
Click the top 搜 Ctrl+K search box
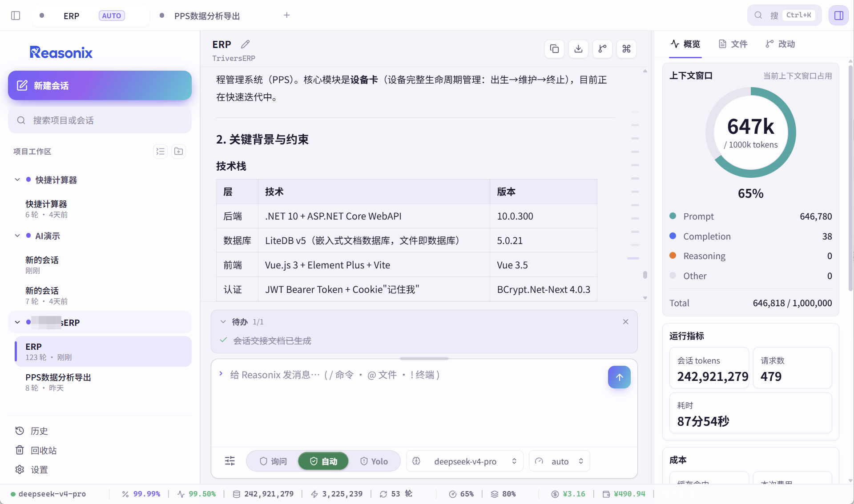(784, 15)
